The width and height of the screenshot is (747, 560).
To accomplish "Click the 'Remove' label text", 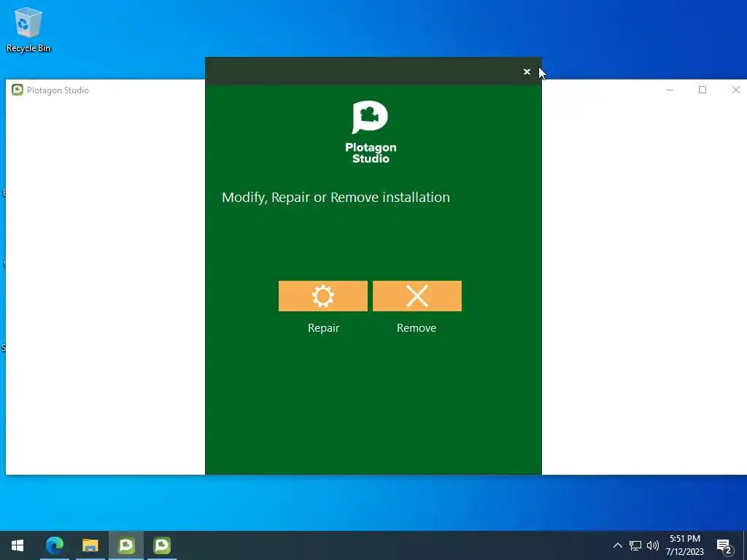I will pyautogui.click(x=417, y=328).
